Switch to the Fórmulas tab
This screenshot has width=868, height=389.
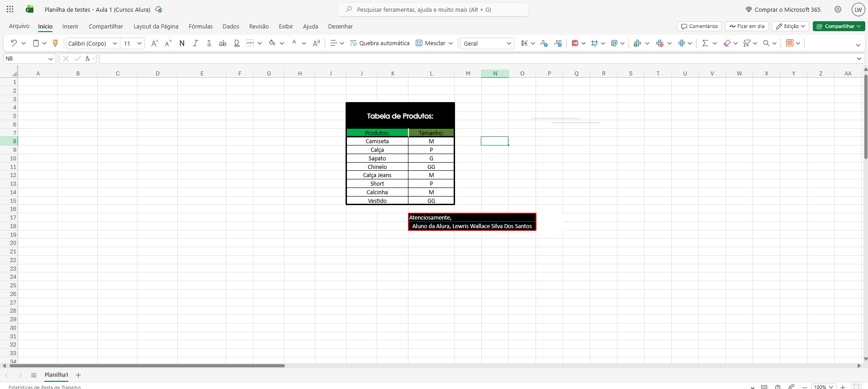coord(200,26)
